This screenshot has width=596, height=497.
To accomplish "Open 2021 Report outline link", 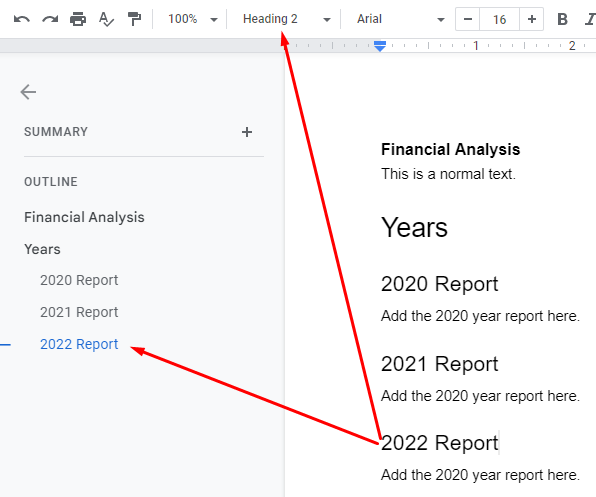I will point(79,312).
